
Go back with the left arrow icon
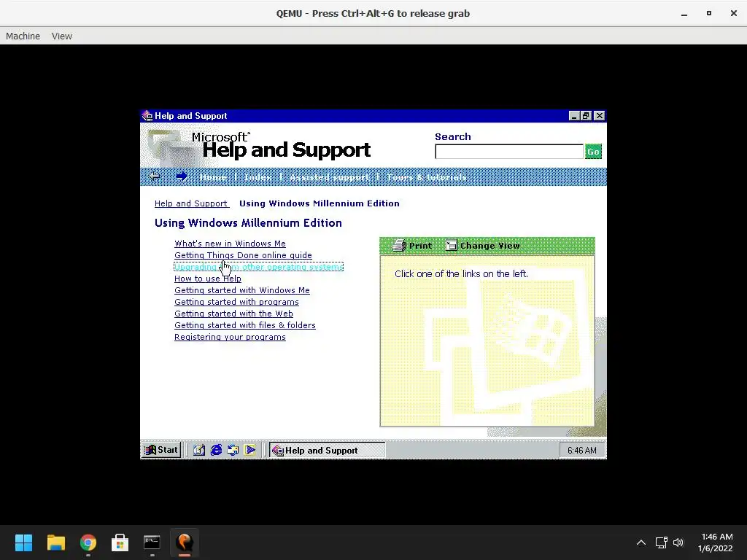pos(154,176)
